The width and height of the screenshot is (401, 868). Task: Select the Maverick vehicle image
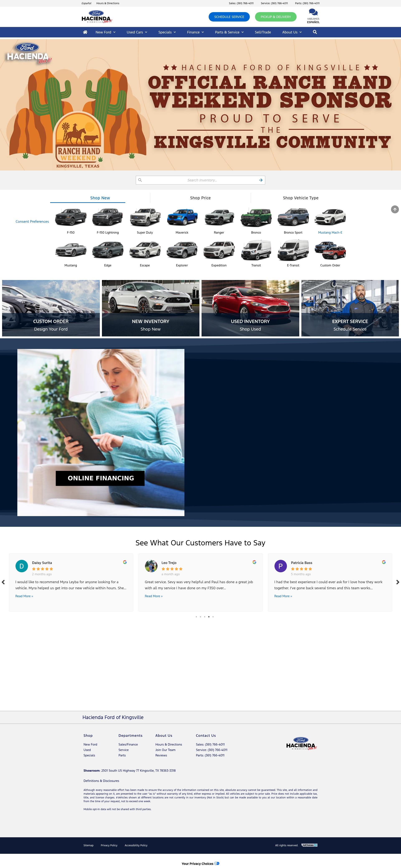point(182,217)
